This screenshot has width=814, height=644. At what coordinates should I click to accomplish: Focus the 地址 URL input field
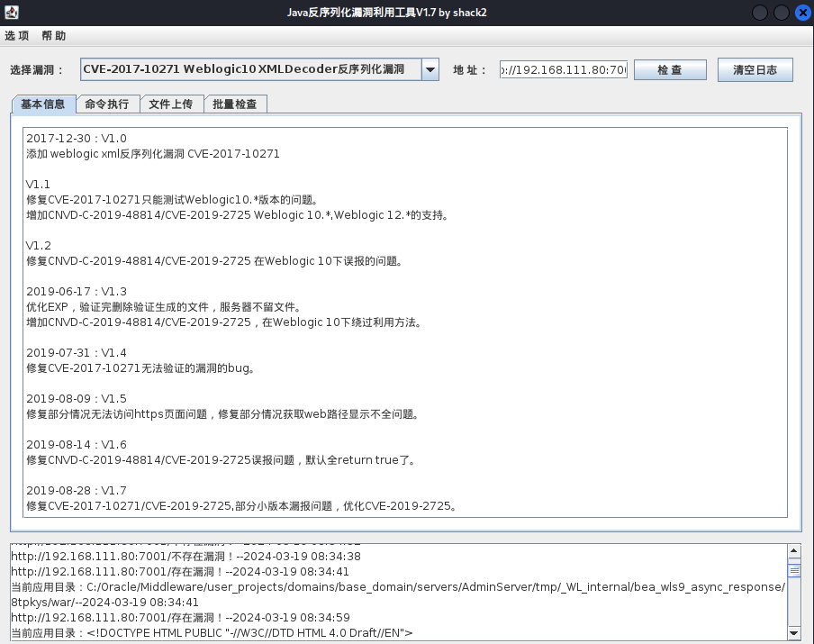[x=564, y=69]
